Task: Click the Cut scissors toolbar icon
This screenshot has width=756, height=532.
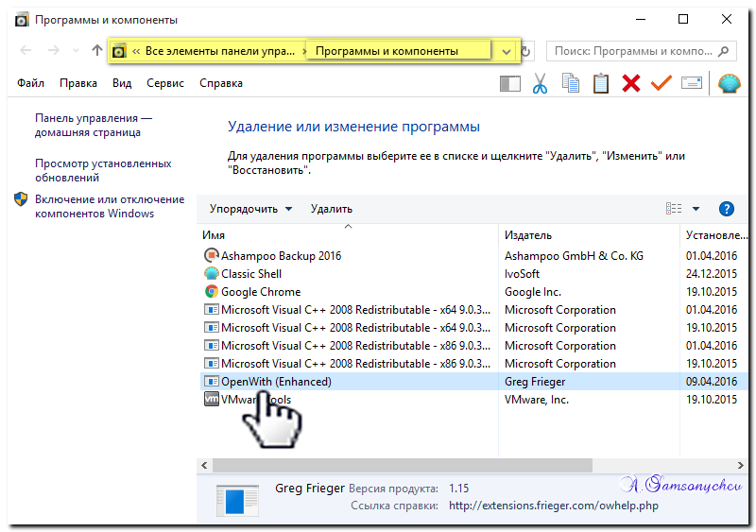Action: tap(540, 83)
